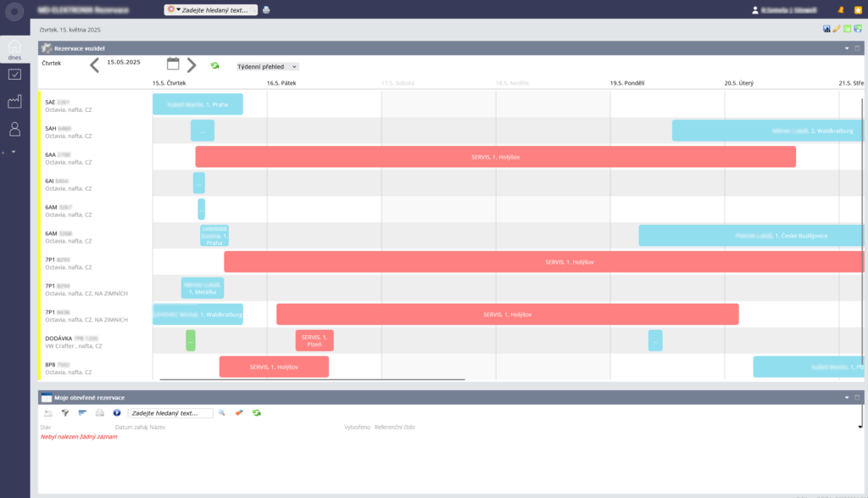Click the top bar printer icon

click(266, 10)
